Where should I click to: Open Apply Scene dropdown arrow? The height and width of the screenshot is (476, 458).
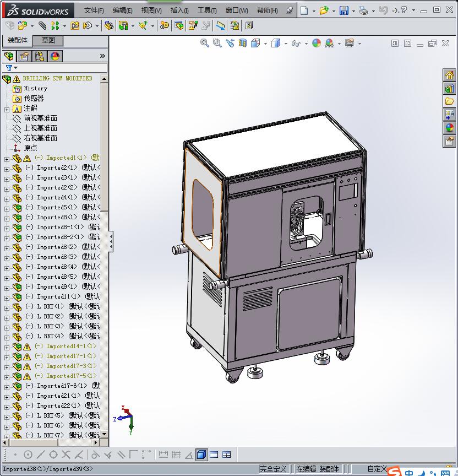coord(339,44)
